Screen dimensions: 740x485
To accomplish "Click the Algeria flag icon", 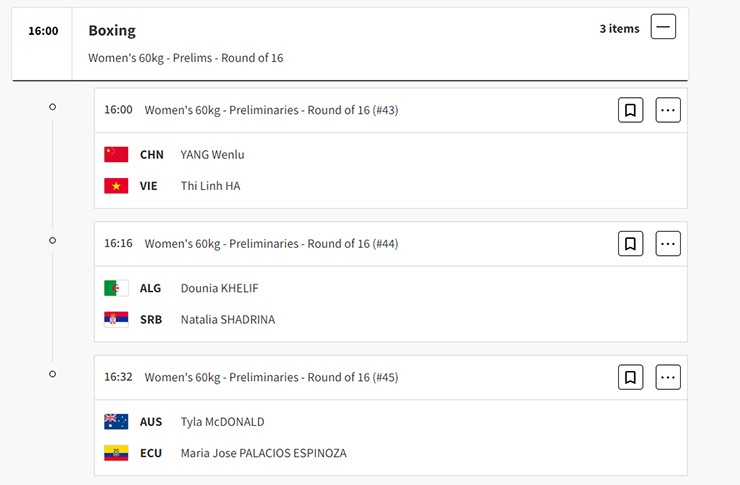I will [x=116, y=288].
